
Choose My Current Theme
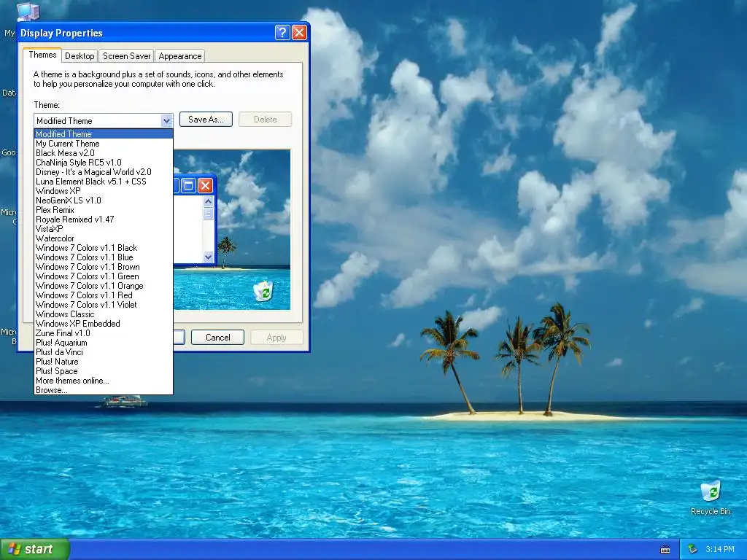(x=104, y=144)
